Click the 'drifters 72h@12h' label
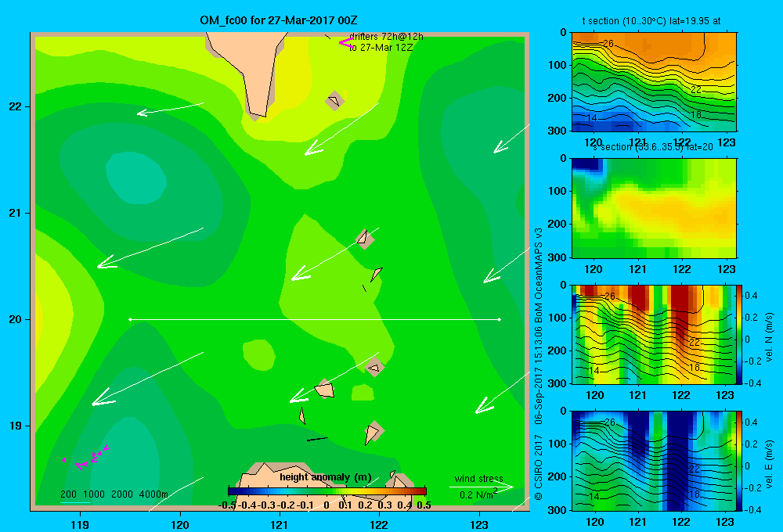 [x=387, y=37]
